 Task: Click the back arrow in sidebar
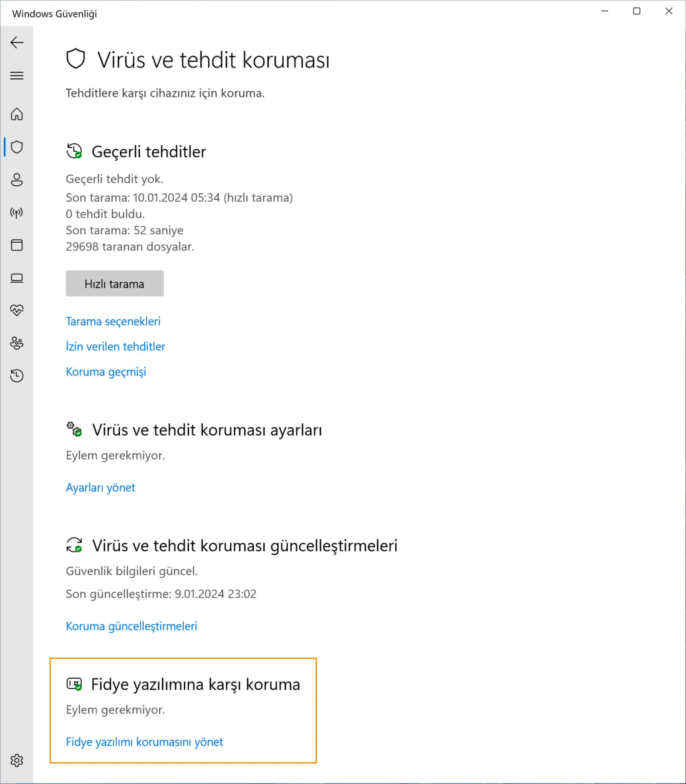point(17,43)
